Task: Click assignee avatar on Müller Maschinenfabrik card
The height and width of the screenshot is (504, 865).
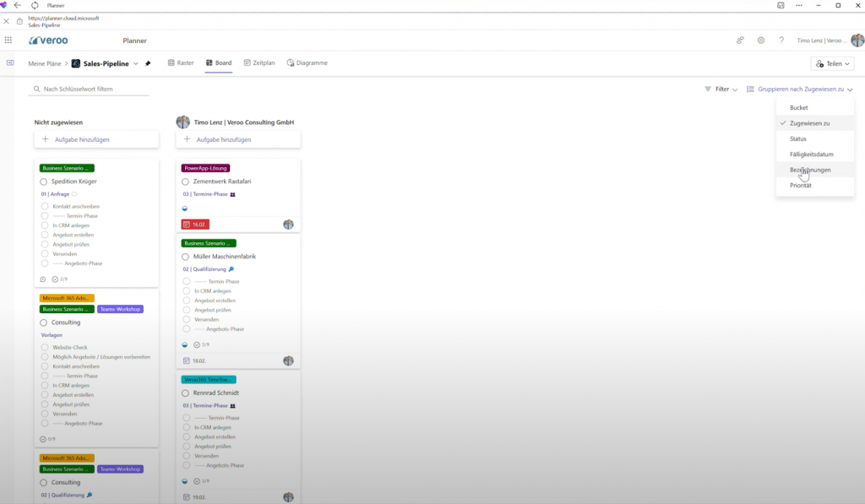Action: [x=289, y=360]
